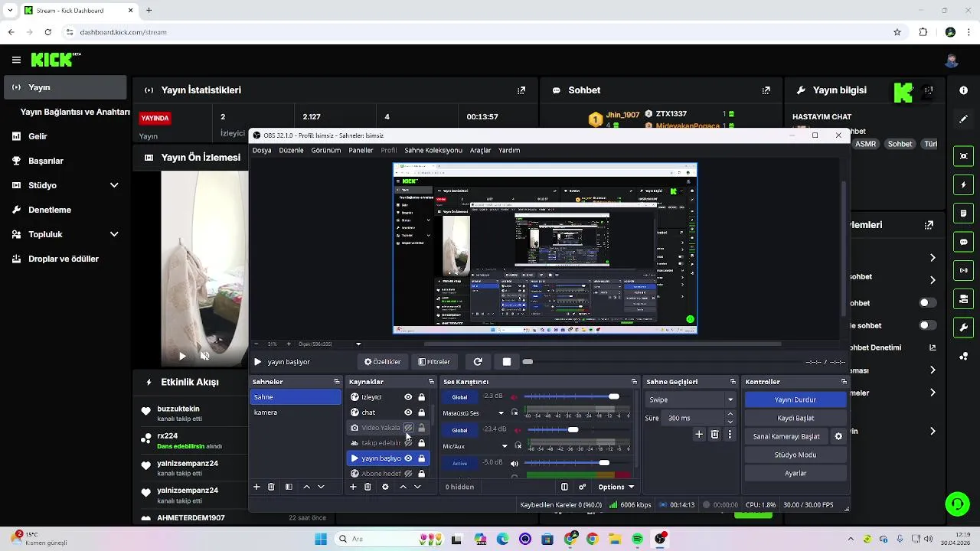Viewport: 980px width, 551px height.
Task: Unlock the chat source
Action: click(421, 412)
